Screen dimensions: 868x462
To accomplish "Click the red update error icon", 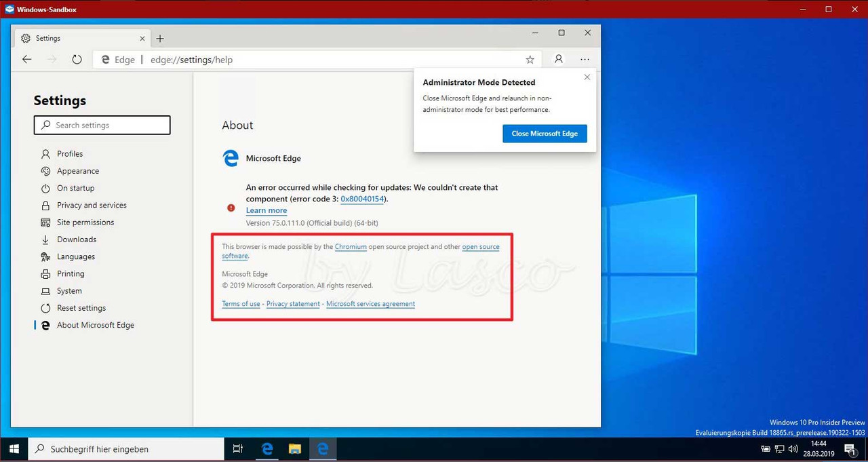I will (x=231, y=208).
